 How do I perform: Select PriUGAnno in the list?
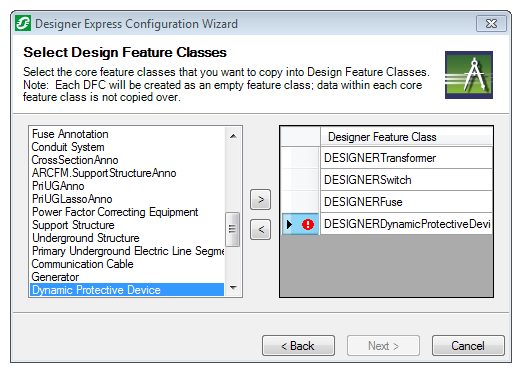[127, 186]
